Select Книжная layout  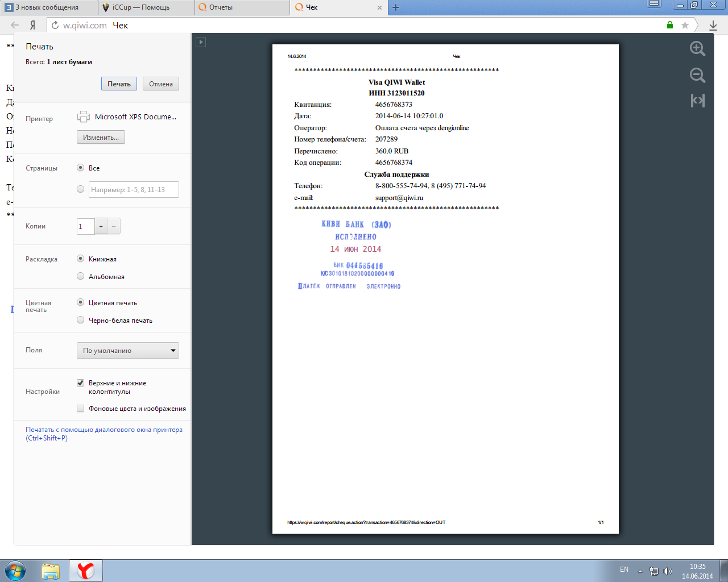80,259
